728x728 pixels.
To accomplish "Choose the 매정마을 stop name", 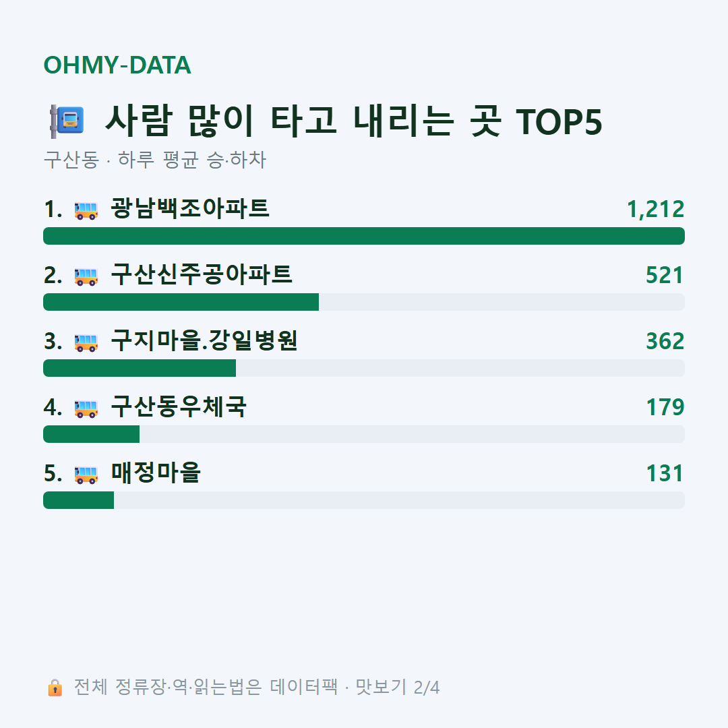I will click(155, 473).
